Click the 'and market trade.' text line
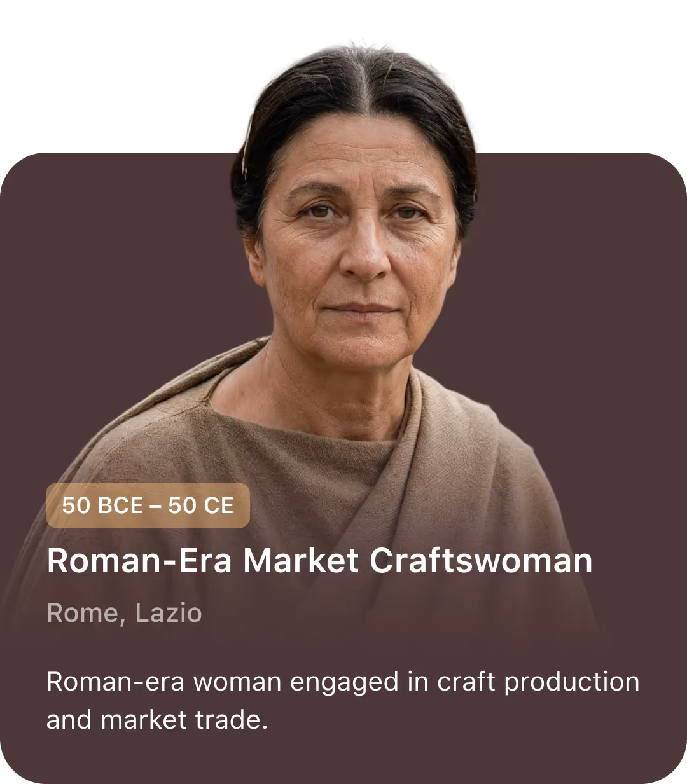This screenshot has width=687, height=784. tap(157, 720)
